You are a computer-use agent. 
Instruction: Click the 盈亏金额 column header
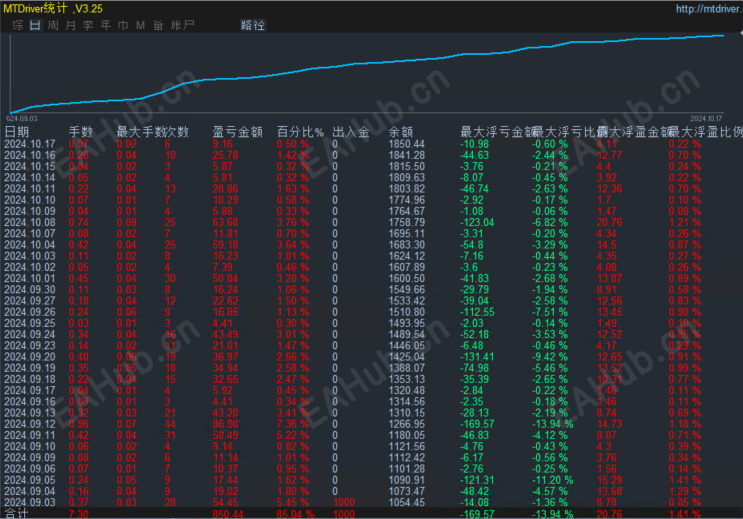tap(237, 132)
